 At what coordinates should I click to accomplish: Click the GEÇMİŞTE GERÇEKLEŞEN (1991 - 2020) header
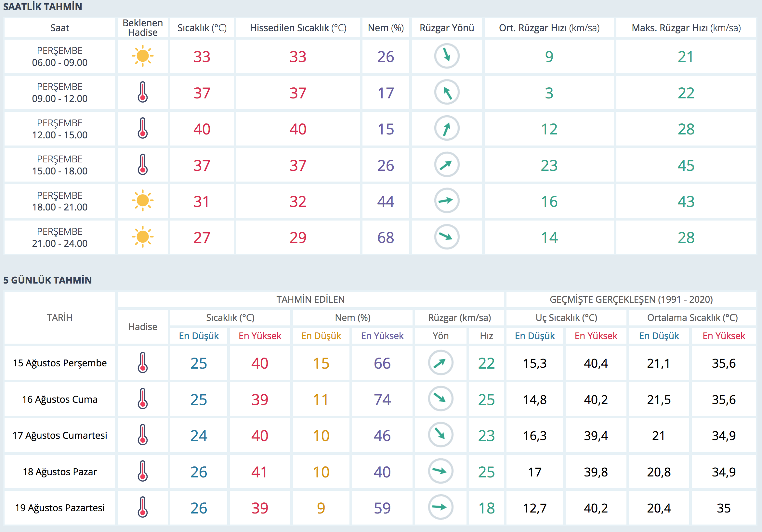click(x=631, y=299)
